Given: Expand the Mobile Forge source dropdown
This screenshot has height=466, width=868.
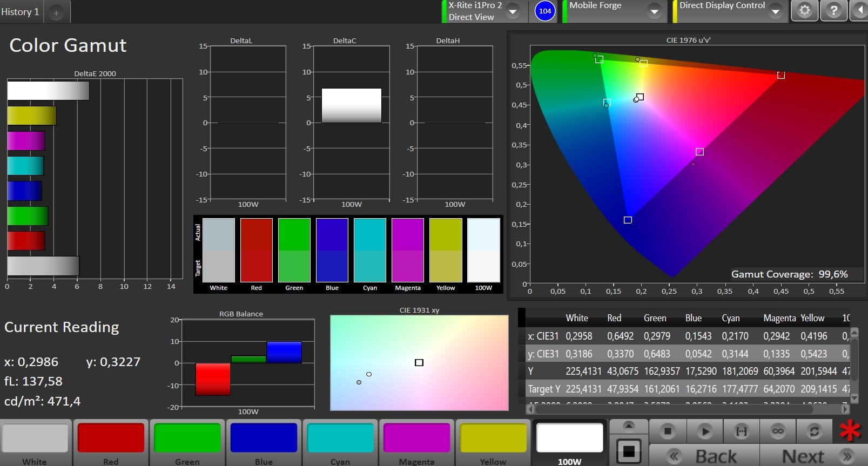Looking at the screenshot, I should point(654,11).
